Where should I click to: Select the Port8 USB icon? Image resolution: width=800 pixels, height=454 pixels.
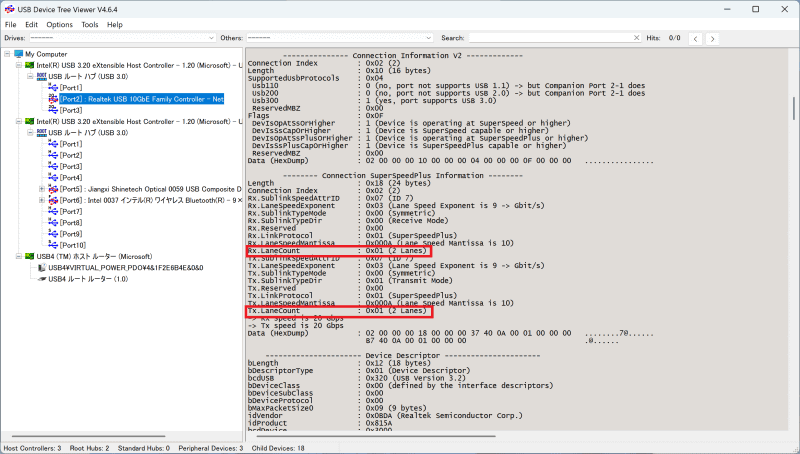coord(53,222)
